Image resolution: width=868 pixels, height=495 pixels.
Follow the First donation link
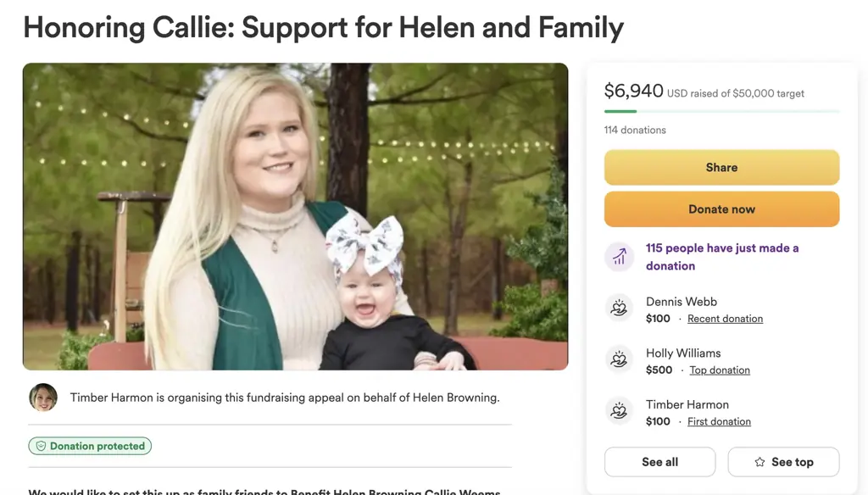click(719, 421)
